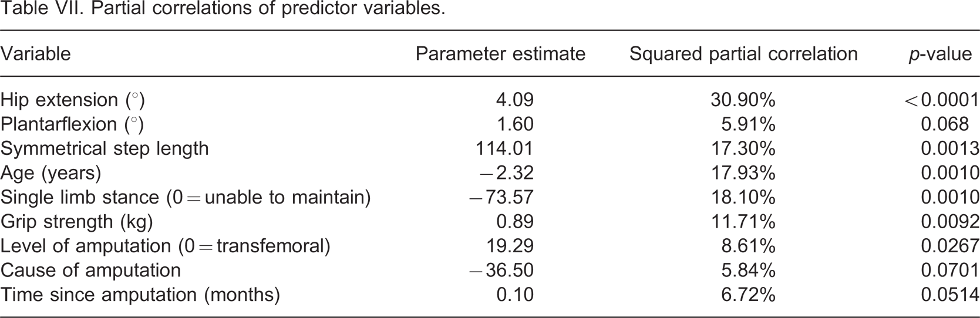This screenshot has height=318, width=980.
Task: Select the 'Symmetrical step length' row label
Action: pos(105,148)
